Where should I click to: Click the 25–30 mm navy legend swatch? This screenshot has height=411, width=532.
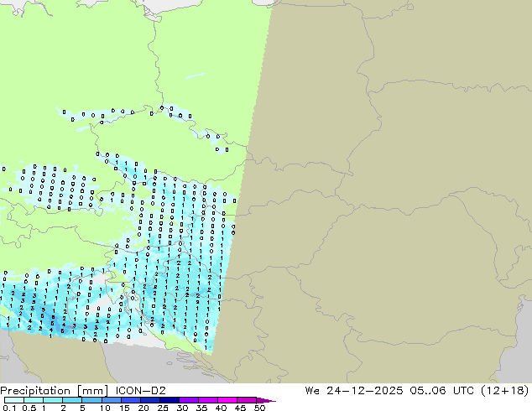(169, 400)
